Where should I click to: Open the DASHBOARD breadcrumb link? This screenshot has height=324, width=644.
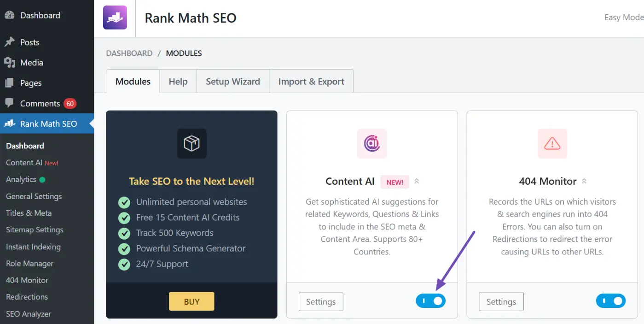pyautogui.click(x=129, y=53)
